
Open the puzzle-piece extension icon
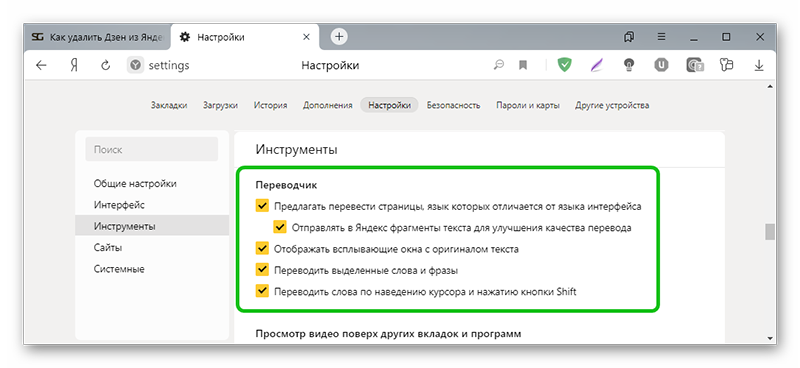click(x=726, y=65)
